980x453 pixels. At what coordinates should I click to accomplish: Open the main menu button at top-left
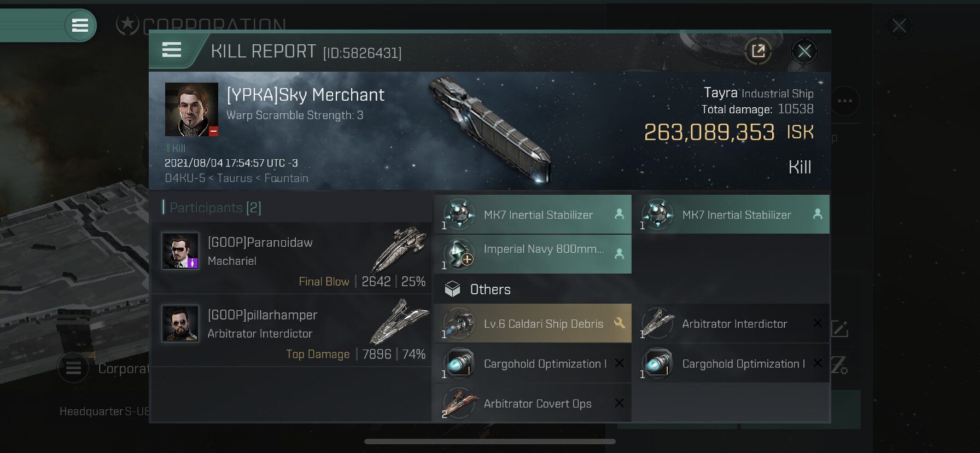80,25
